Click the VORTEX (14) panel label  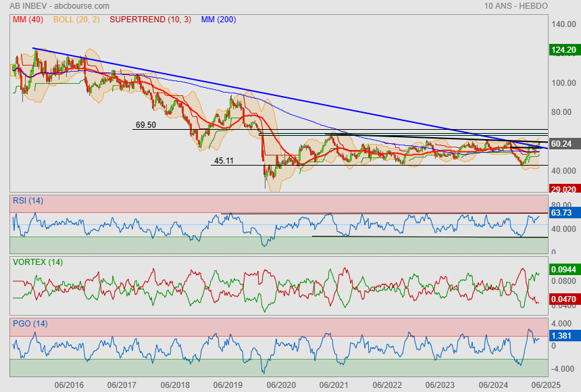coord(37,262)
